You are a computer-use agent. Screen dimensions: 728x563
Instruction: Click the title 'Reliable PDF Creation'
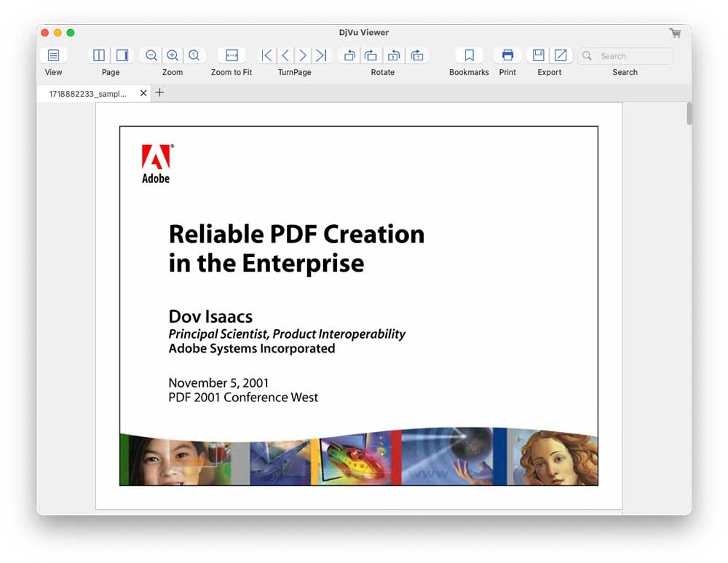pyautogui.click(x=297, y=234)
